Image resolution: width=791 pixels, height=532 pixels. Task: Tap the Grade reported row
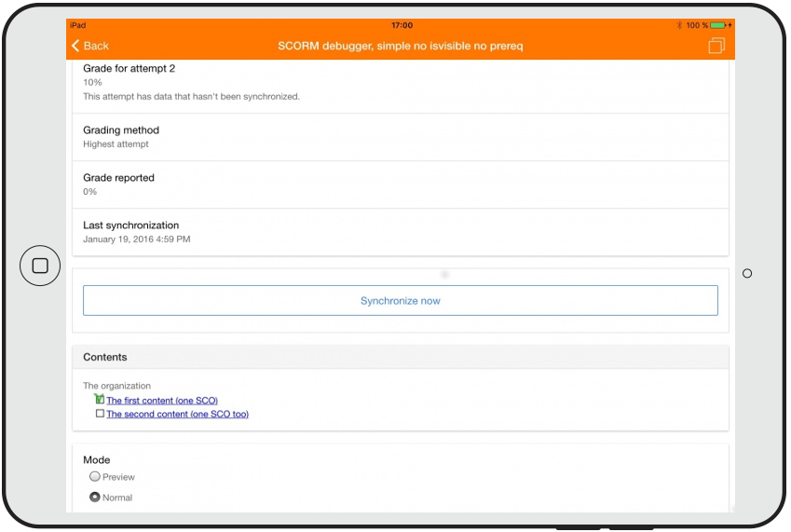click(x=401, y=184)
